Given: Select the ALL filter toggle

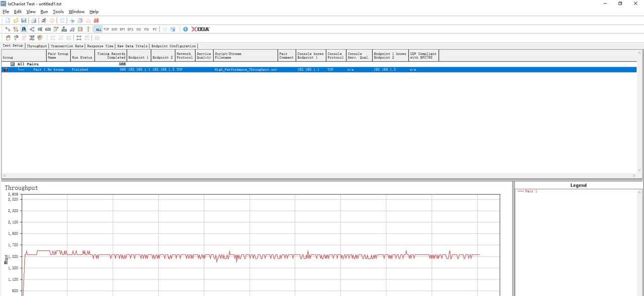Looking at the screenshot, I should click(x=99, y=29).
